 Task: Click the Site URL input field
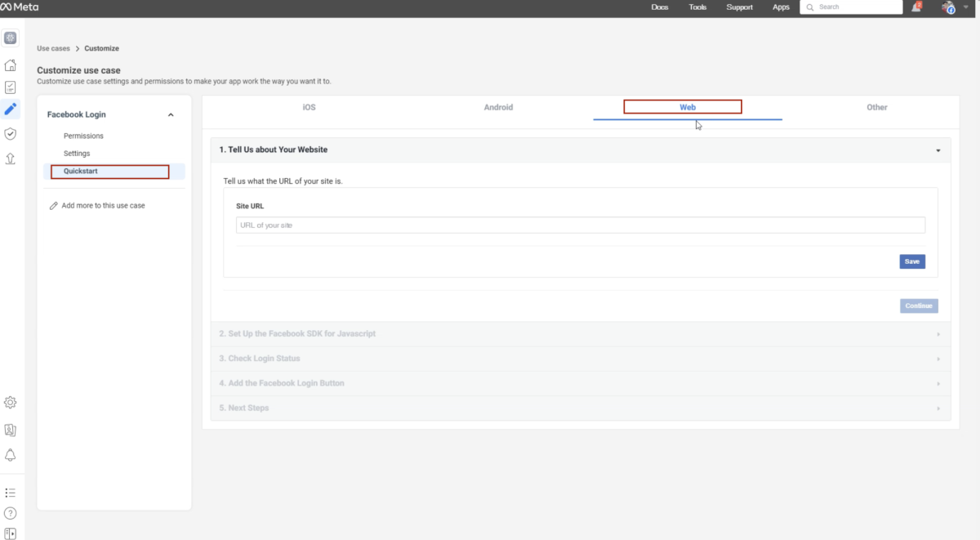click(x=581, y=225)
